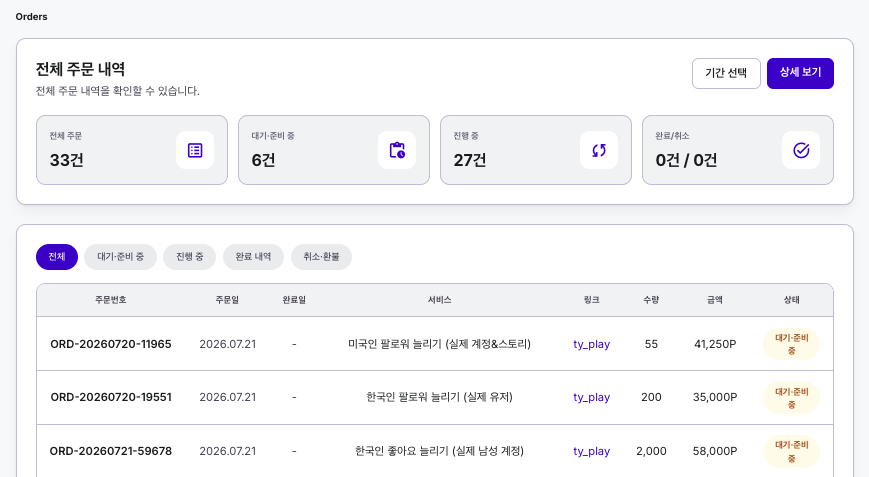
Task: Click the 상세 보기 button
Action: [800, 73]
